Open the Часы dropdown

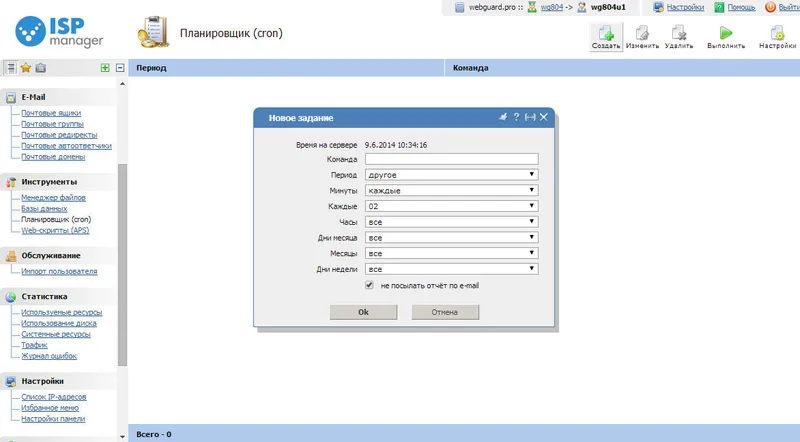click(452, 222)
